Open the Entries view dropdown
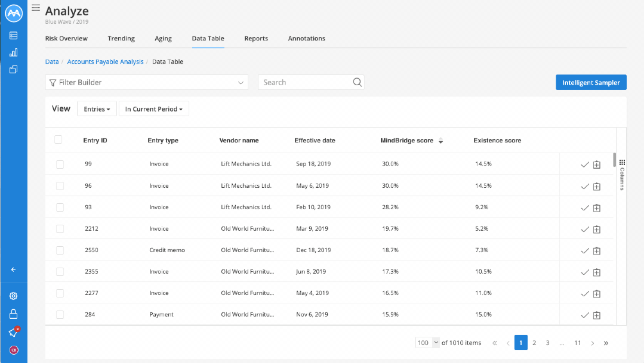This screenshot has width=644, height=363. point(97,108)
